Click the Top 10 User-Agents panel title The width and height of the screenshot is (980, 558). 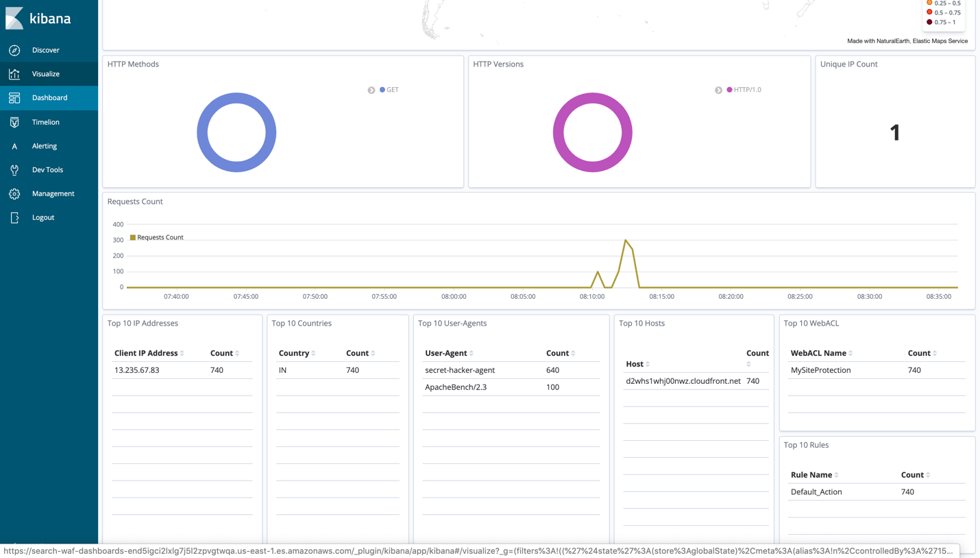point(451,324)
